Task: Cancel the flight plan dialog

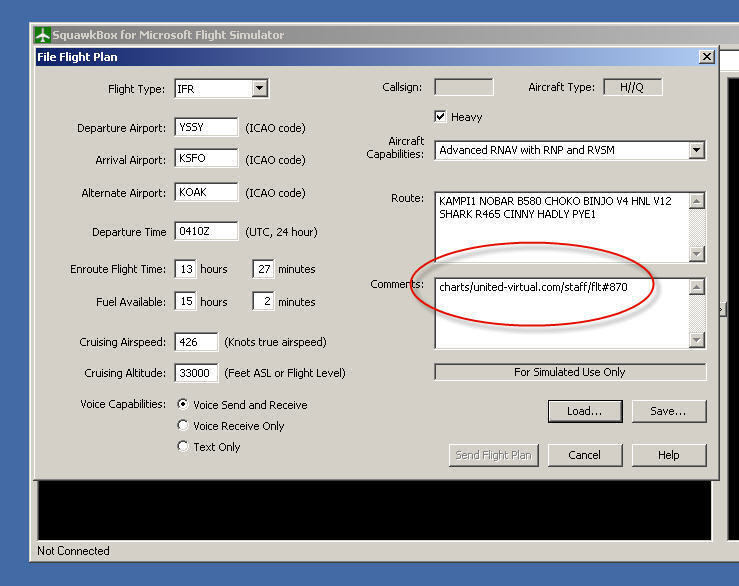Action: click(x=585, y=455)
